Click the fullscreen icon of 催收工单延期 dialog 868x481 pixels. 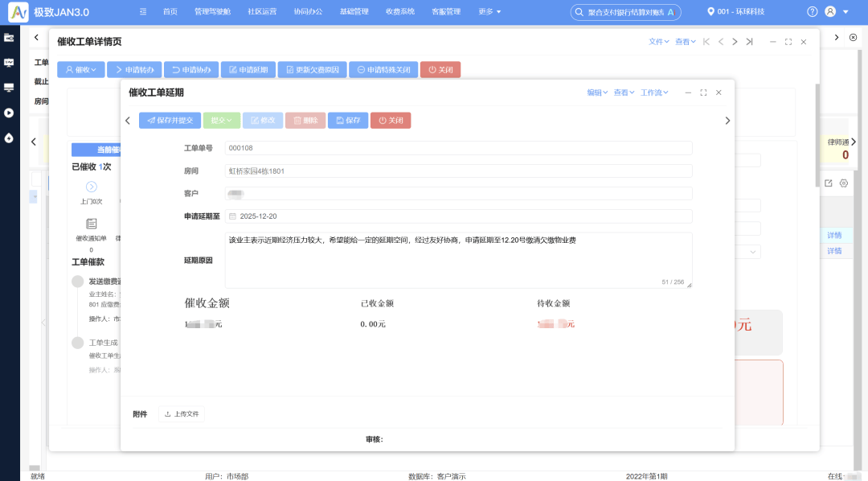coord(703,92)
